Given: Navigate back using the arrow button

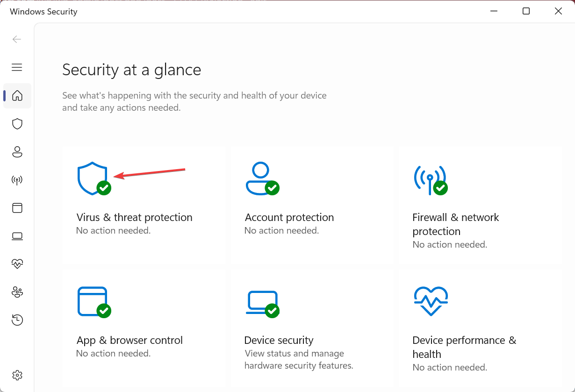Looking at the screenshot, I should click(17, 39).
